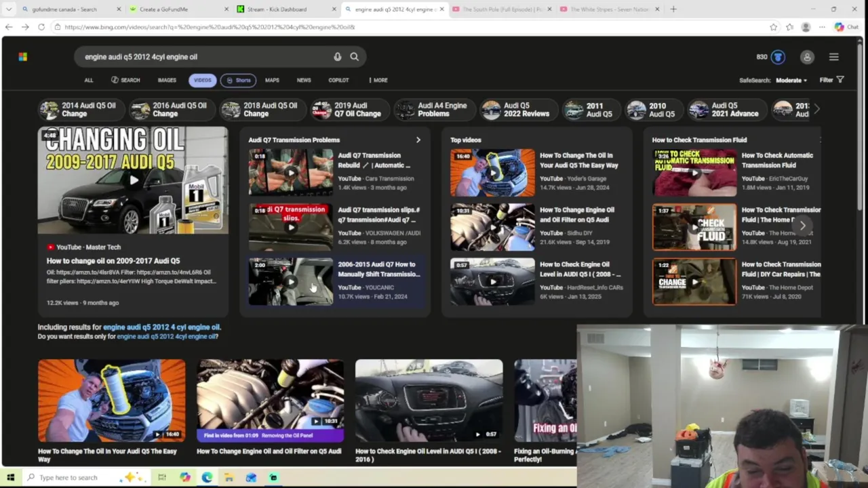The height and width of the screenshot is (488, 868).
Task: Open How To Change The Oil Easy Way top video
Action: 578,161
